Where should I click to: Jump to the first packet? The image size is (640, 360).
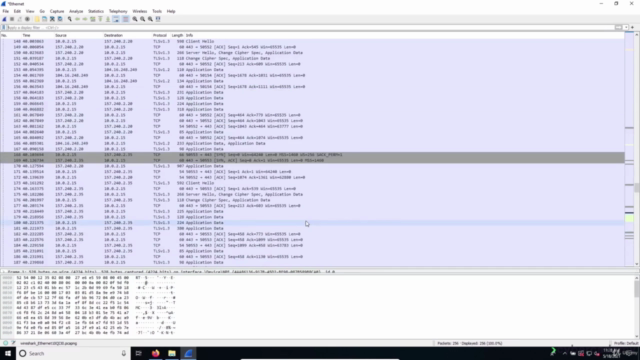tap(100, 19)
